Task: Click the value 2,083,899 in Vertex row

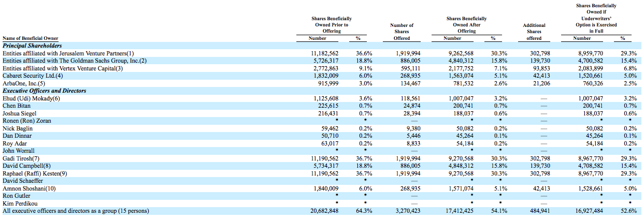Action: point(590,68)
